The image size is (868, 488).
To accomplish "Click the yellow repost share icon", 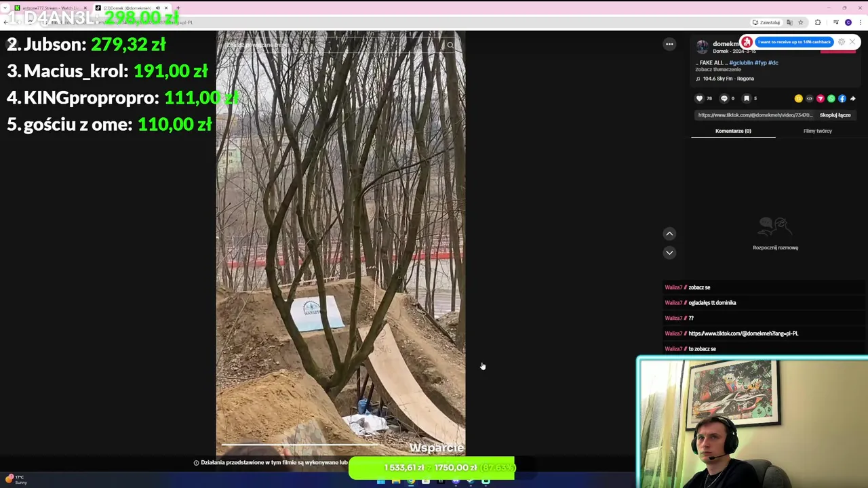I will 798,98.
